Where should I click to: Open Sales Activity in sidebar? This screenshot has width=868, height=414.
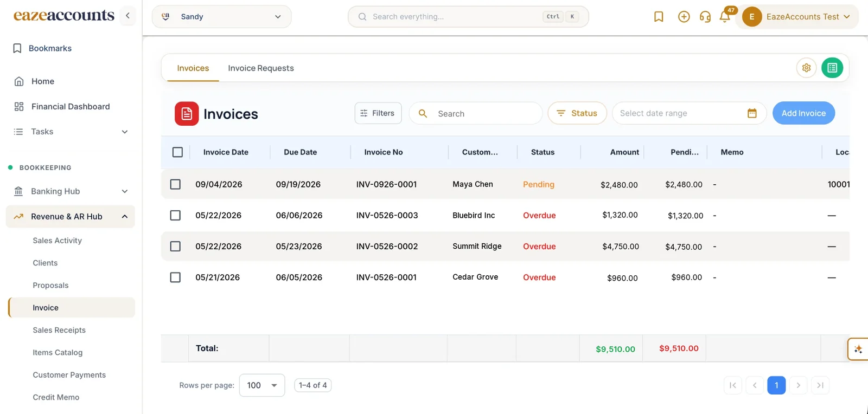tap(57, 241)
